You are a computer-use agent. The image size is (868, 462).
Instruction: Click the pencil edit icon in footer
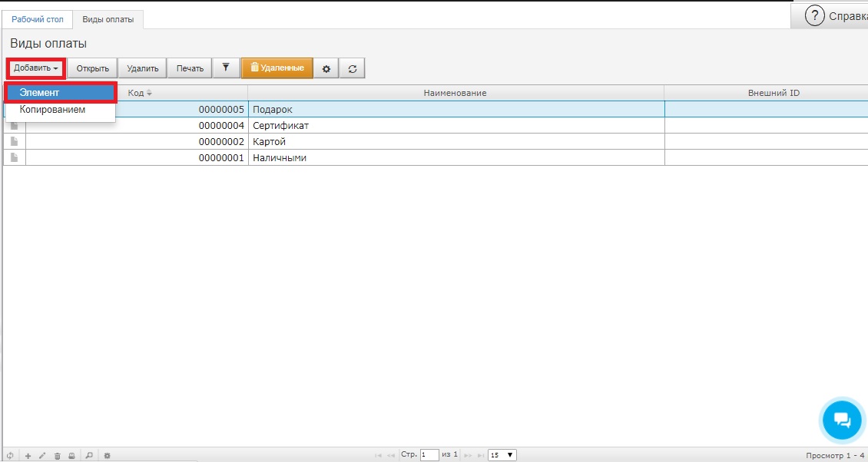(42, 456)
